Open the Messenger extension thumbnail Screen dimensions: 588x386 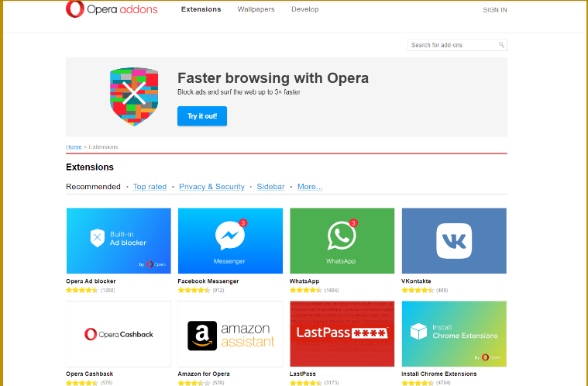click(230, 241)
